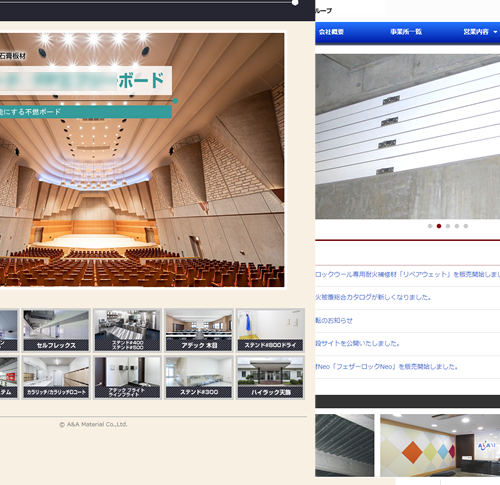This screenshot has width=500, height=485.
Task: Open the ステンド#300 product thumbnail
Action: [199, 377]
